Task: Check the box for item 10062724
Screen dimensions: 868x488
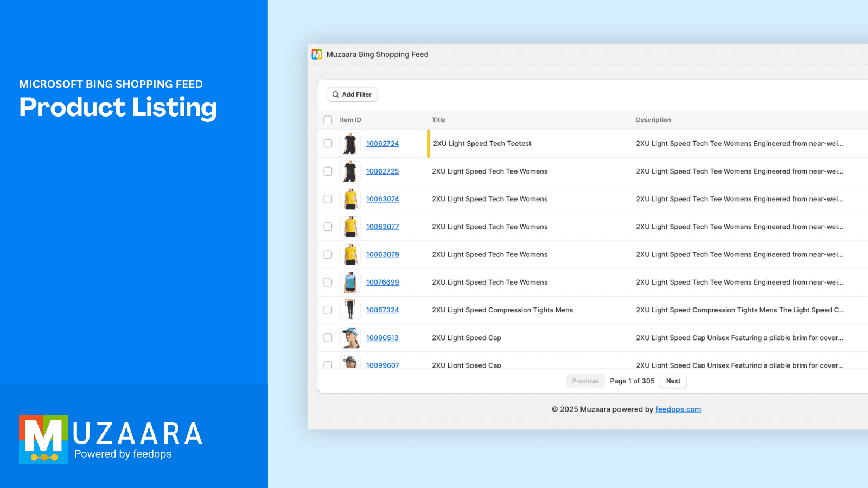Action: point(328,144)
